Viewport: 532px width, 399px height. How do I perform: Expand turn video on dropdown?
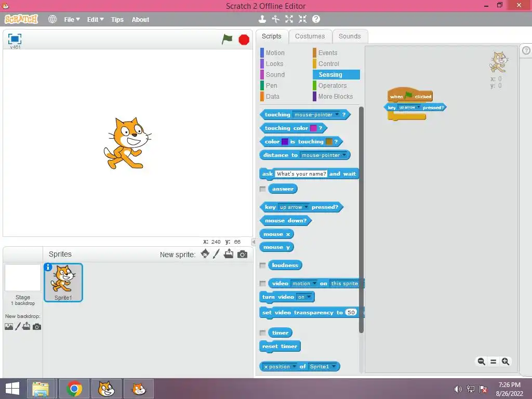(309, 297)
